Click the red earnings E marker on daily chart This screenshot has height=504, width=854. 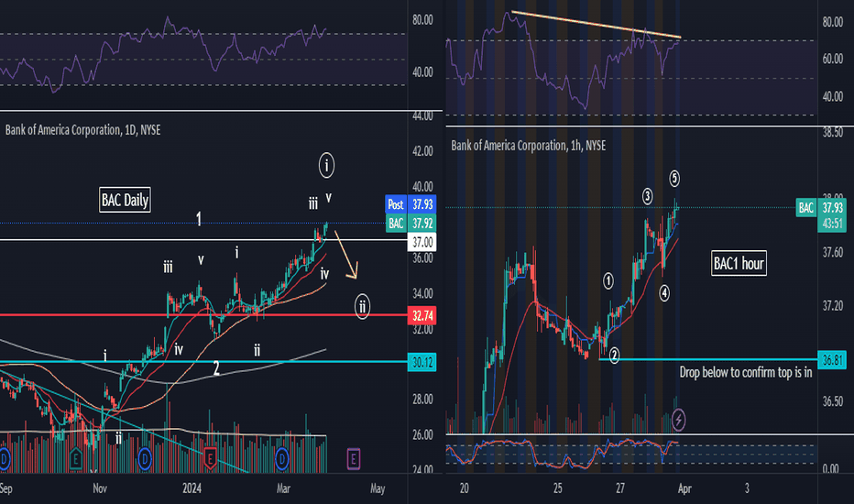coord(210,459)
